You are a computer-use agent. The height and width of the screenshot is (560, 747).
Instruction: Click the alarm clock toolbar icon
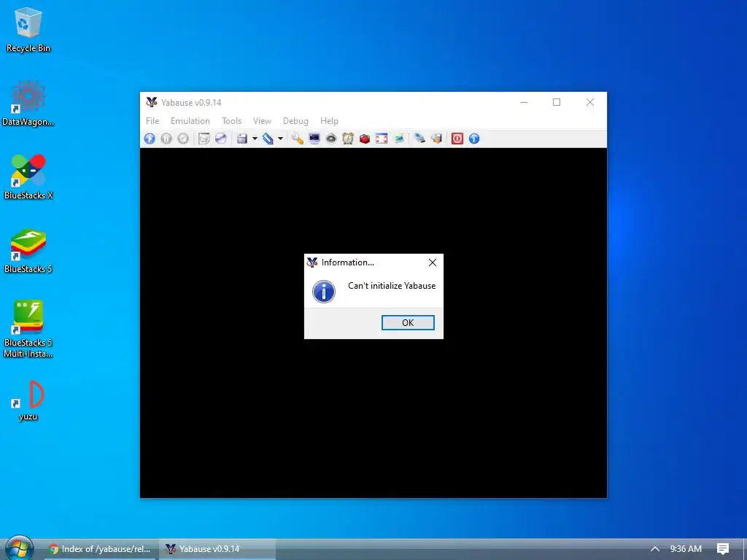pos(348,139)
